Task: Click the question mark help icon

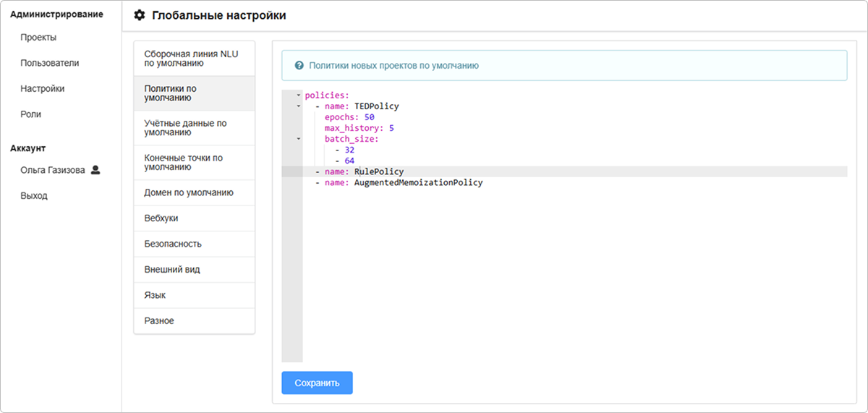Action: [299, 65]
